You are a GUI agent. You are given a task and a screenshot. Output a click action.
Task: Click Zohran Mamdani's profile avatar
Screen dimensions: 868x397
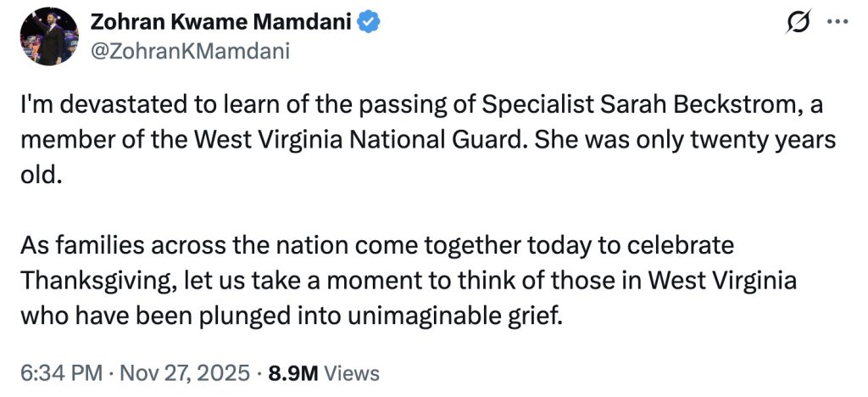pos(48,38)
